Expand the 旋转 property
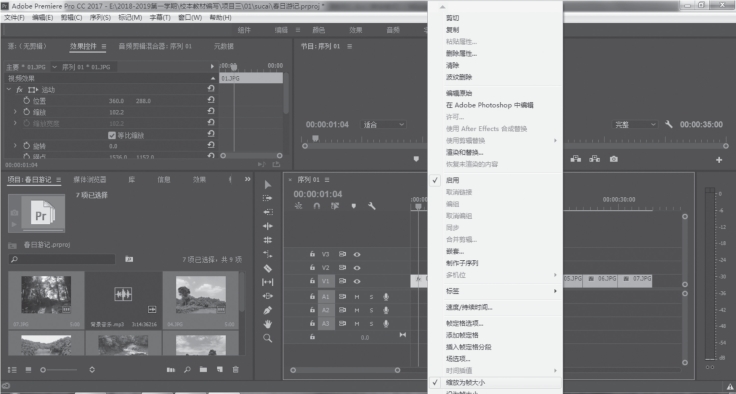736x394 pixels. (x=15, y=146)
